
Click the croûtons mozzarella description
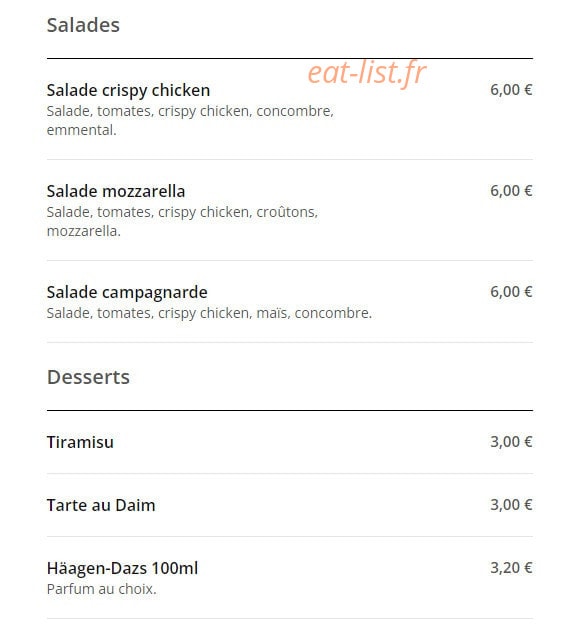[183, 221]
